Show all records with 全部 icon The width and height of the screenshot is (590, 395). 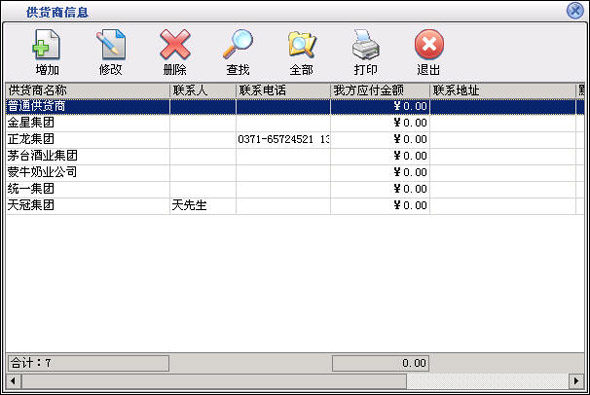pos(301,45)
